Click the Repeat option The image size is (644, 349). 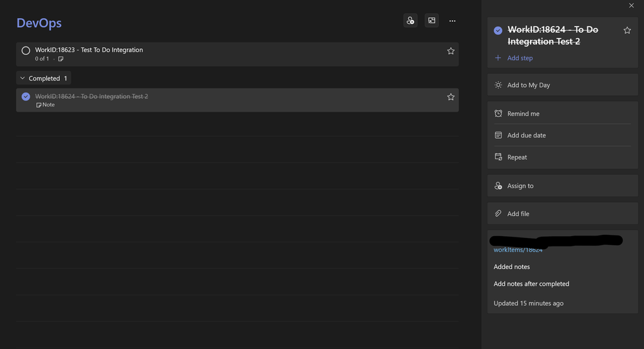562,157
